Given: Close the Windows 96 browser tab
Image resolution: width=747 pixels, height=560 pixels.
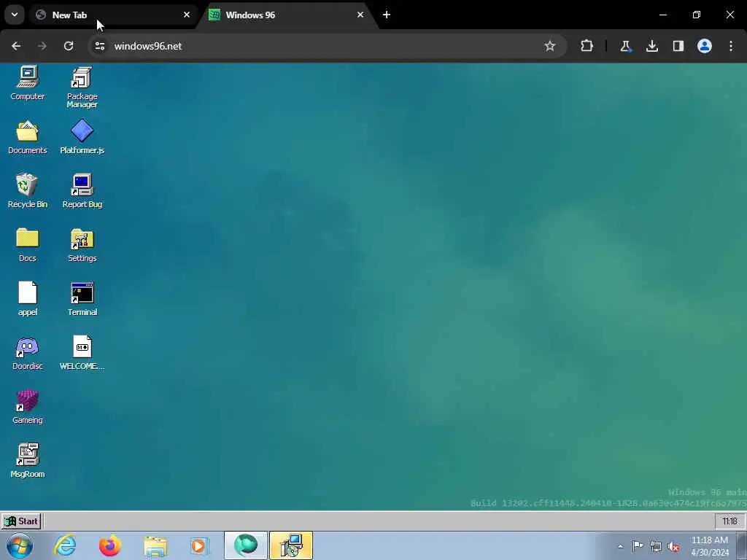Looking at the screenshot, I should (360, 15).
